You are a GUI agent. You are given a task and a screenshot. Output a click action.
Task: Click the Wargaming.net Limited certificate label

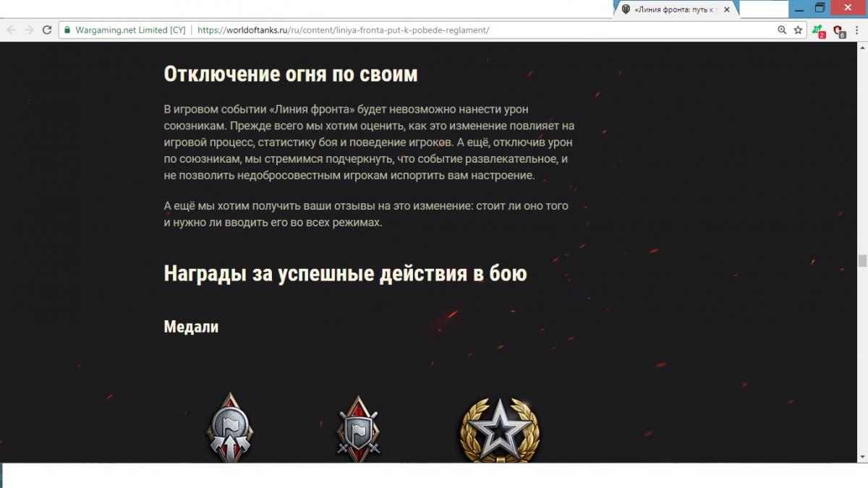(130, 30)
